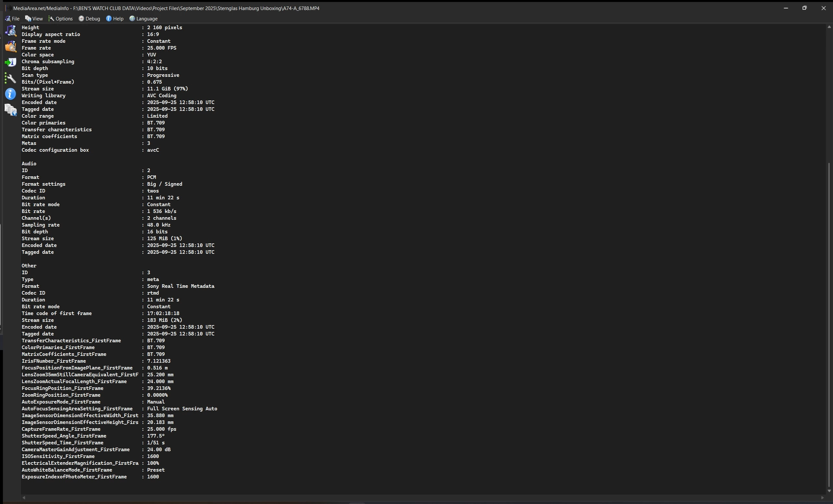This screenshot has width=833, height=504.
Task: Click the Open Folder sidebar icon
Action: tap(11, 47)
